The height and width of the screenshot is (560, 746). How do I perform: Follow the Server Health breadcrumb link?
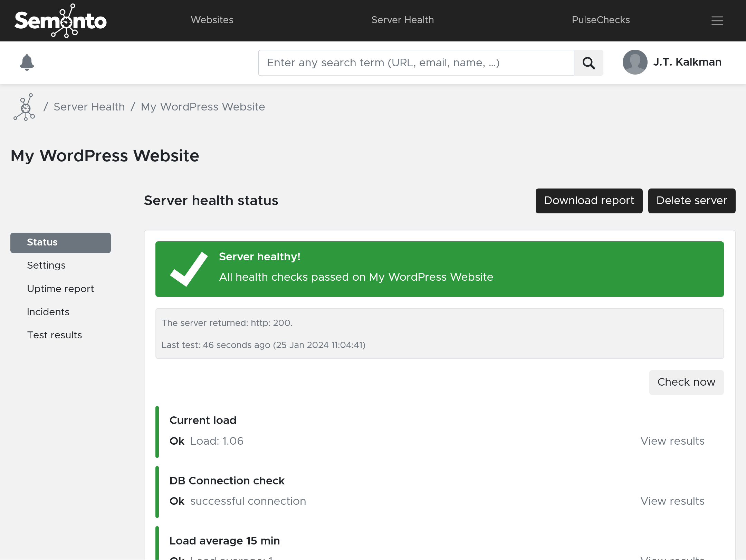pyautogui.click(x=89, y=107)
